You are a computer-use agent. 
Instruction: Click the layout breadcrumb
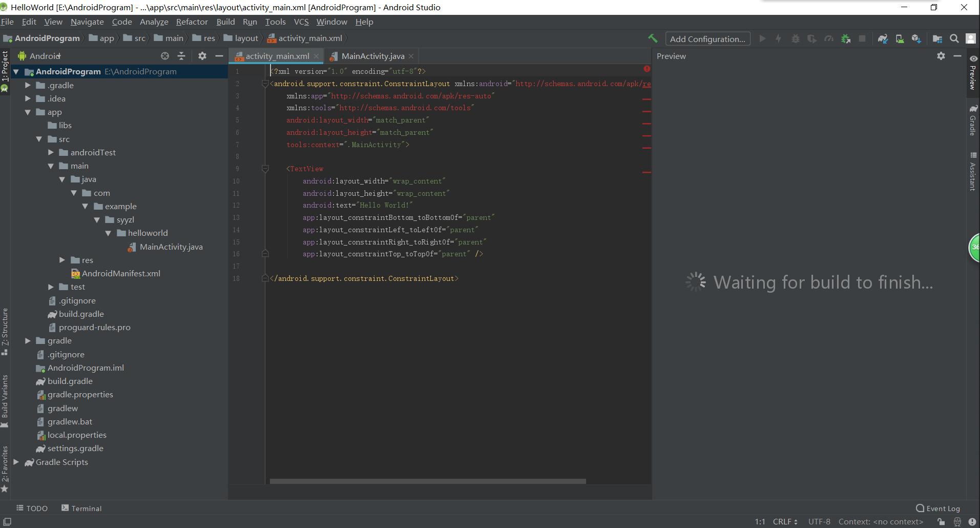[241, 38]
